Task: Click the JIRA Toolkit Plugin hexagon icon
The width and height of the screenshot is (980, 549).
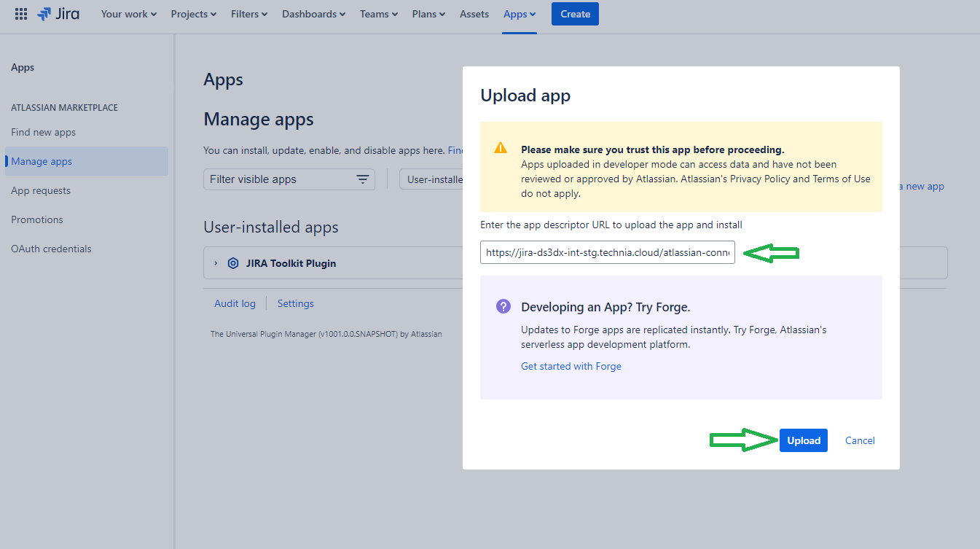Action: click(x=233, y=263)
